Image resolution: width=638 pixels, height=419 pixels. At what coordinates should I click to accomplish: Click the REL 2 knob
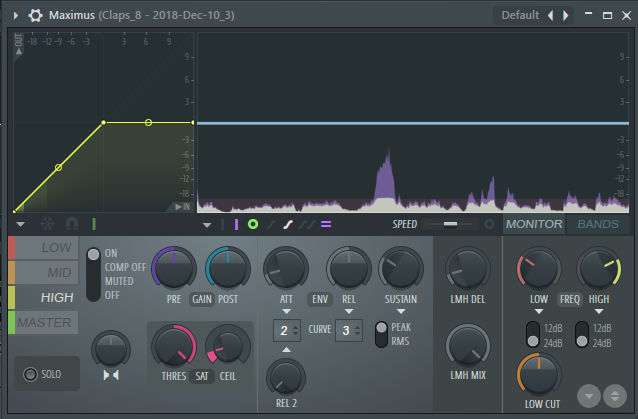[x=286, y=377]
